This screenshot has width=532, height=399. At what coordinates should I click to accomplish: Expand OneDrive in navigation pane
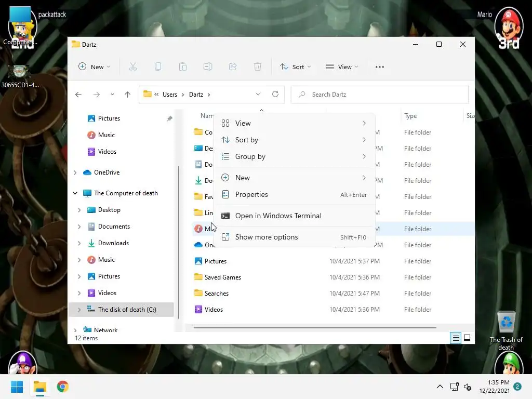tap(75, 172)
